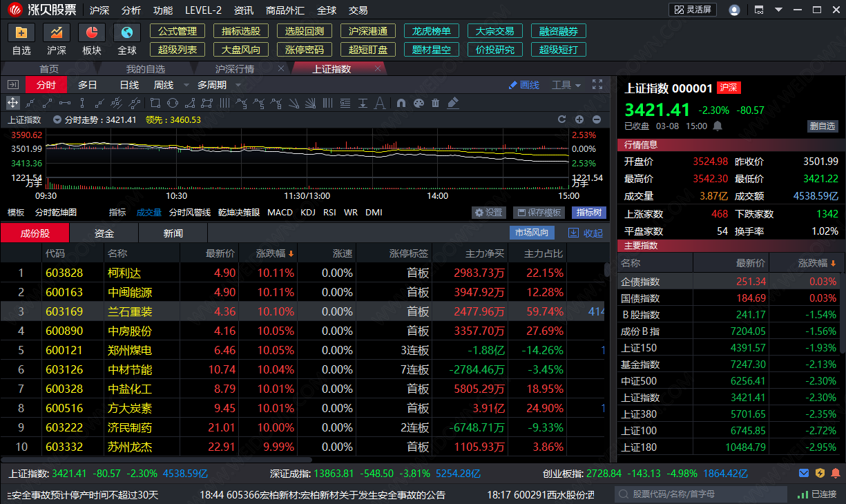Collapse the list with 收起

click(586, 233)
